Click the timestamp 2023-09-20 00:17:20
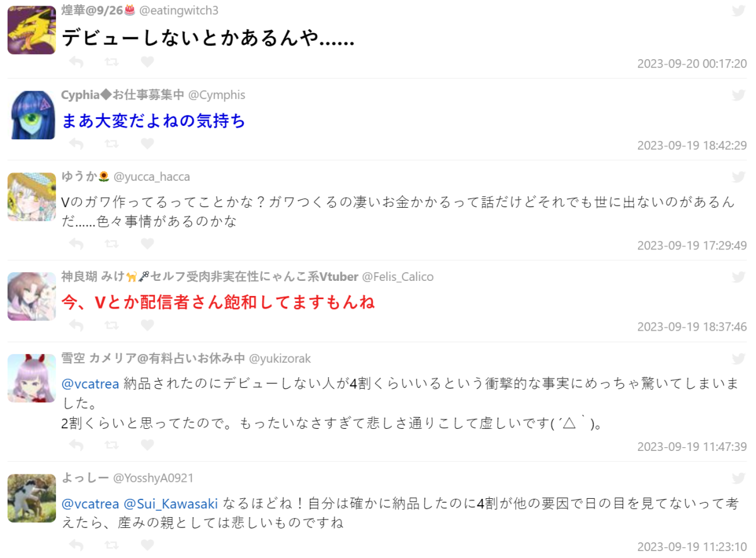Viewport: 756px width, 558px height. 692,64
